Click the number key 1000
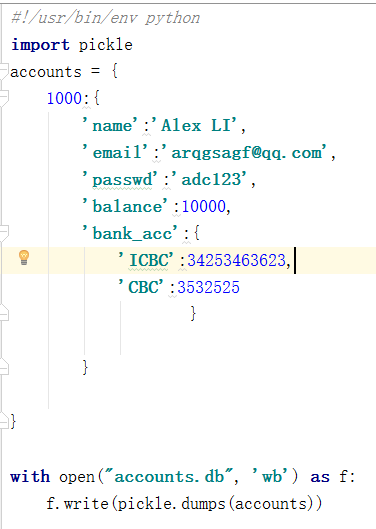This screenshot has height=529, width=376. click(64, 98)
